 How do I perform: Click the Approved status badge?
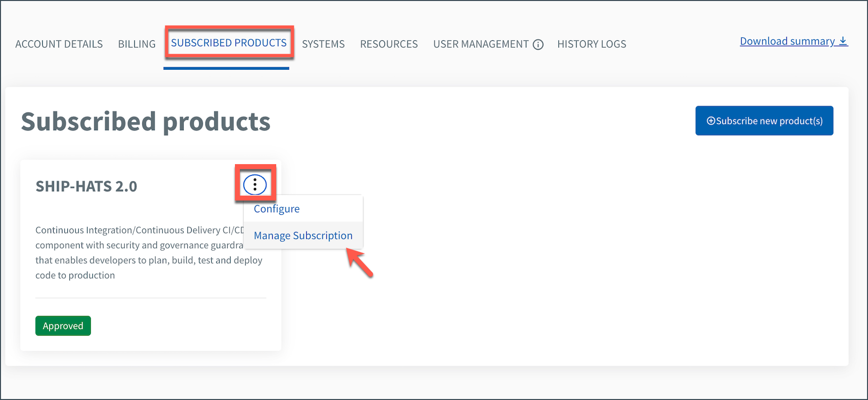[63, 326]
